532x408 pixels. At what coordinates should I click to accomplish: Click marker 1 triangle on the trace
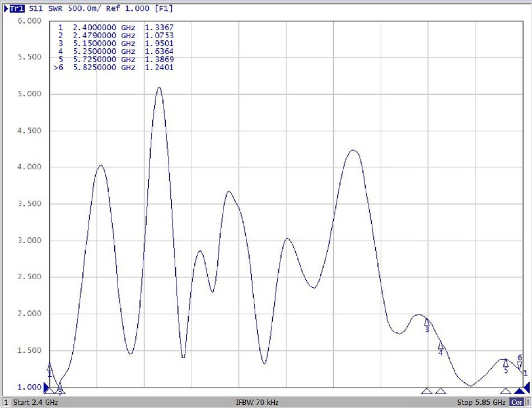50,367
